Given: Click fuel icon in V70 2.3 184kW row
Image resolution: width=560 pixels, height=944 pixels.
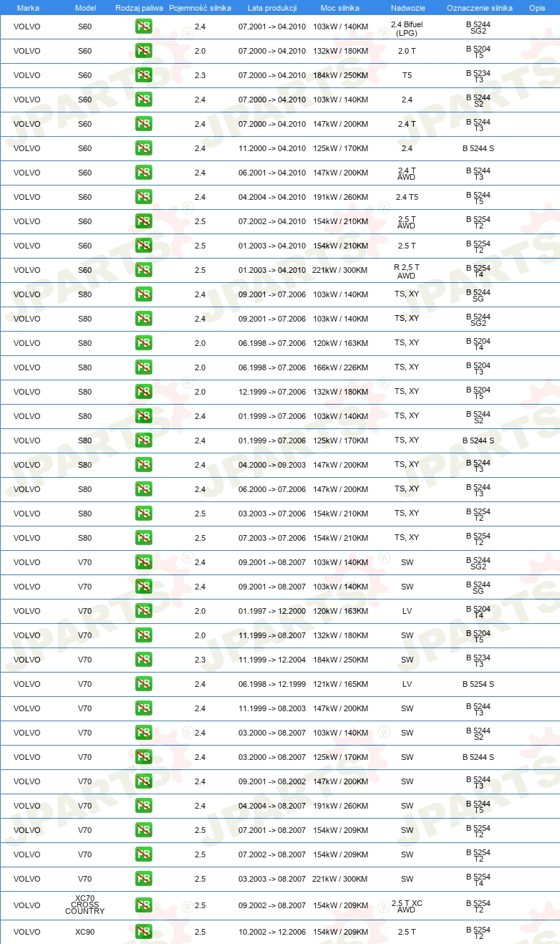Looking at the screenshot, I should tap(143, 660).
